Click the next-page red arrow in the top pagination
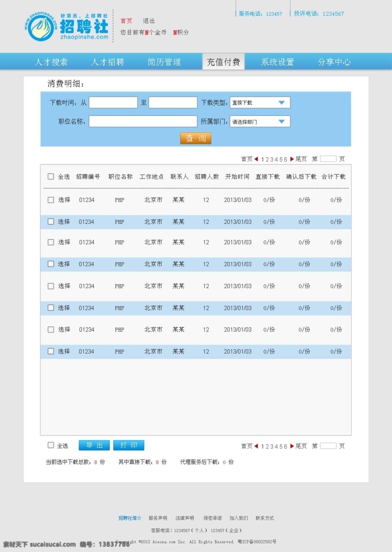The image size is (392, 552). [x=292, y=159]
